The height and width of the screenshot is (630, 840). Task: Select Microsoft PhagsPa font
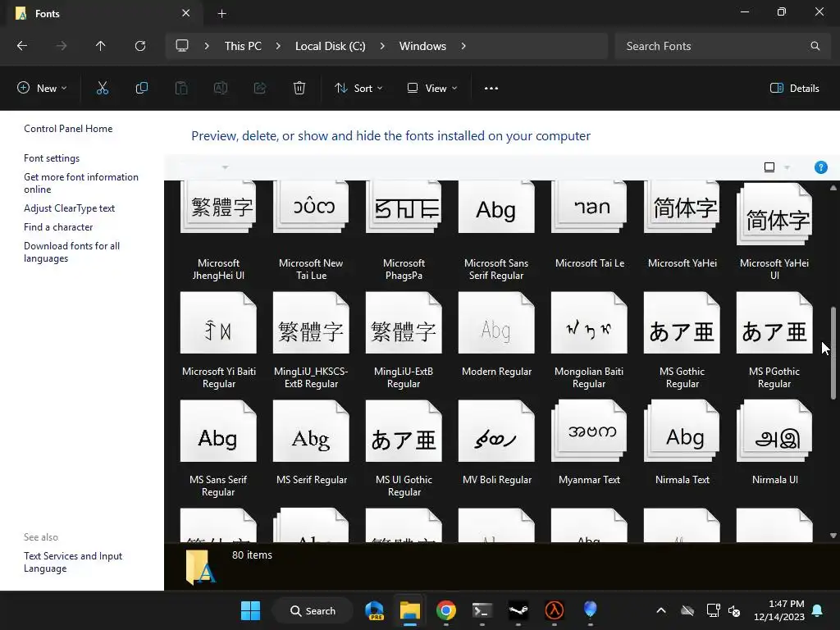coord(404,231)
